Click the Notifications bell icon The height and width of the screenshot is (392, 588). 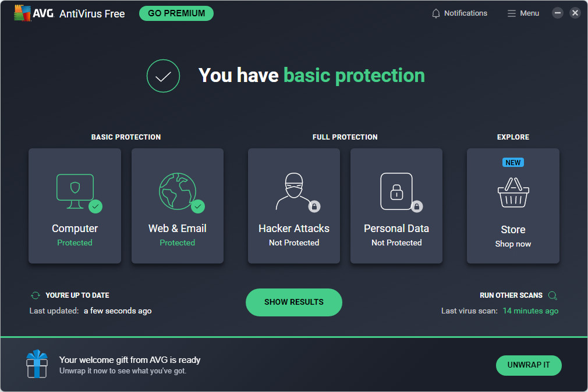coord(436,13)
